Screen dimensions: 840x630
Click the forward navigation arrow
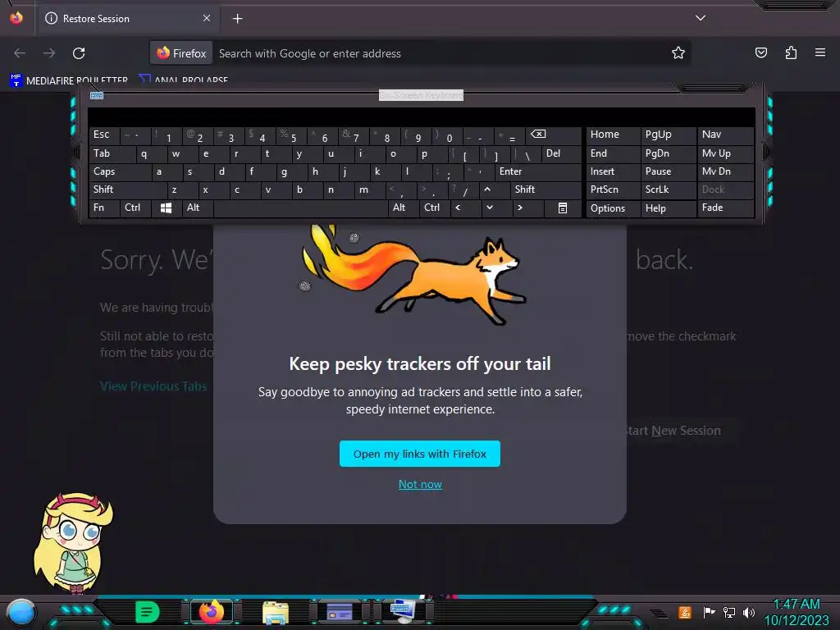tap(49, 53)
